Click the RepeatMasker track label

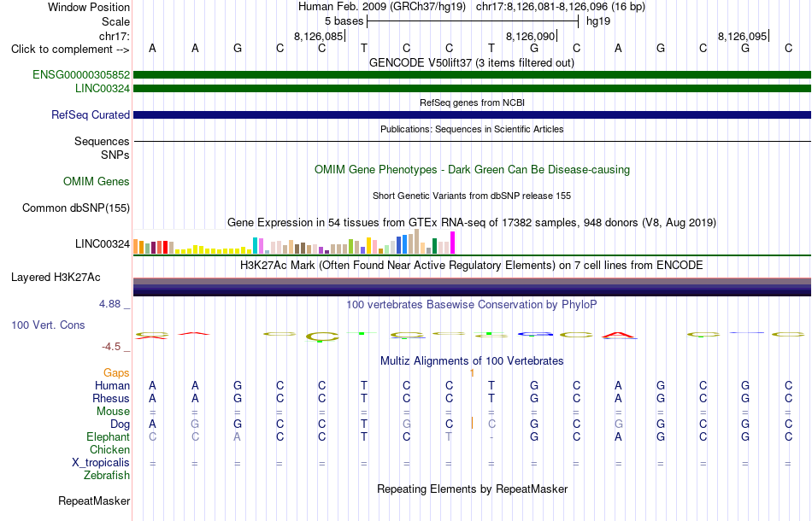click(x=94, y=501)
